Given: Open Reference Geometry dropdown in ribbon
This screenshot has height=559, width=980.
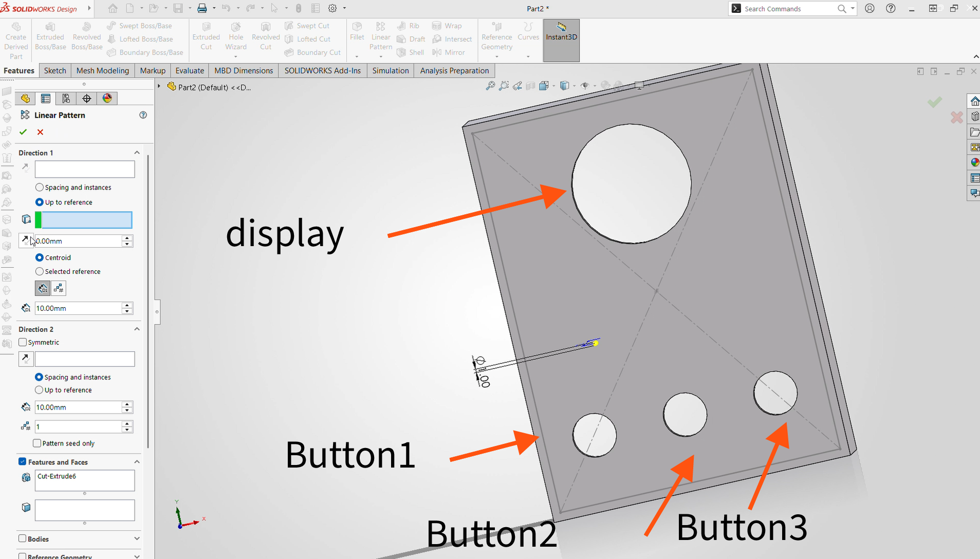Looking at the screenshot, I should [496, 57].
